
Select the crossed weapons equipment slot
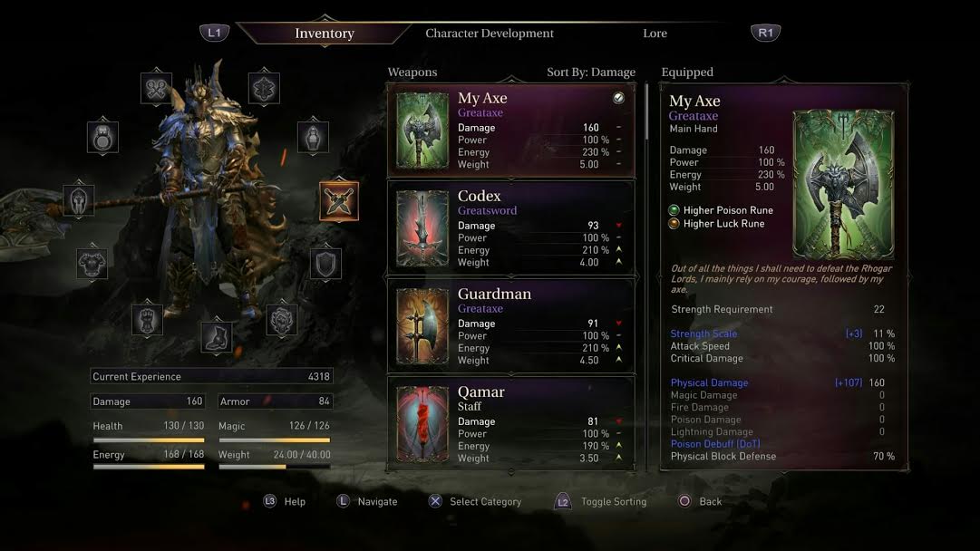coord(339,201)
